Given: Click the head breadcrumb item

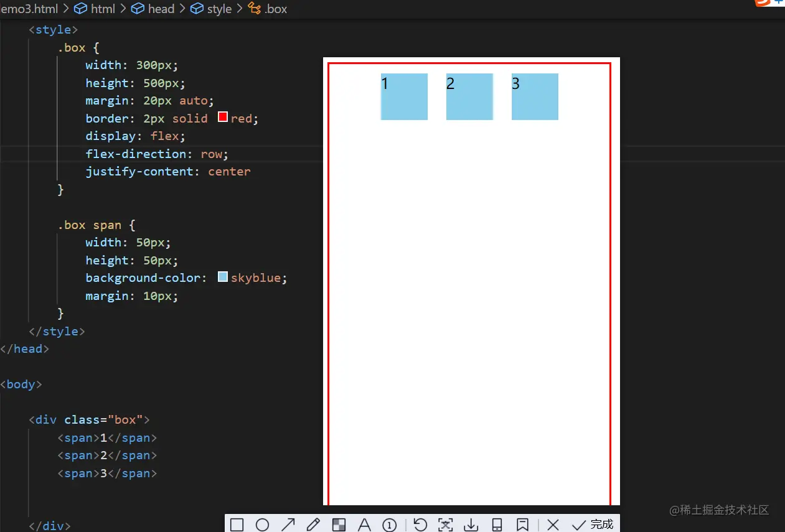Looking at the screenshot, I should pyautogui.click(x=161, y=9).
